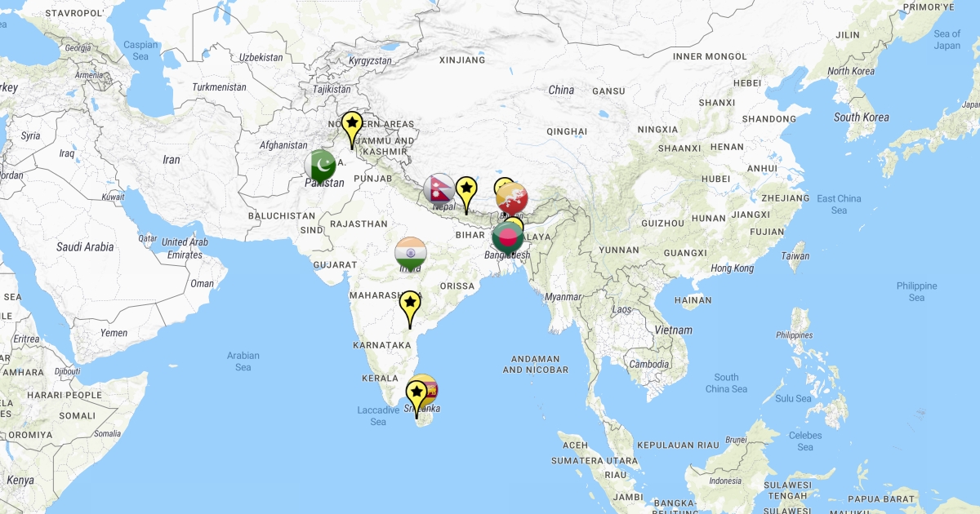Click the Kyrgyzstan label
This screenshot has height=514, width=980.
point(371,60)
